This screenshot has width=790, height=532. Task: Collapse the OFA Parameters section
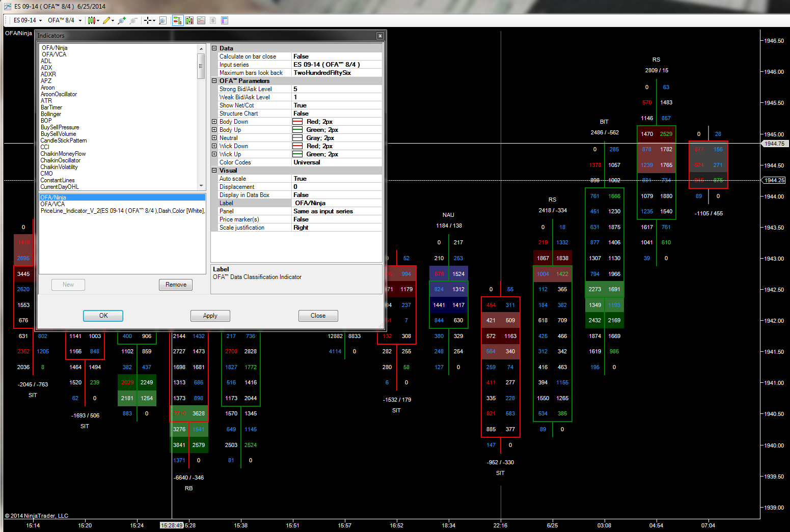[x=214, y=81]
